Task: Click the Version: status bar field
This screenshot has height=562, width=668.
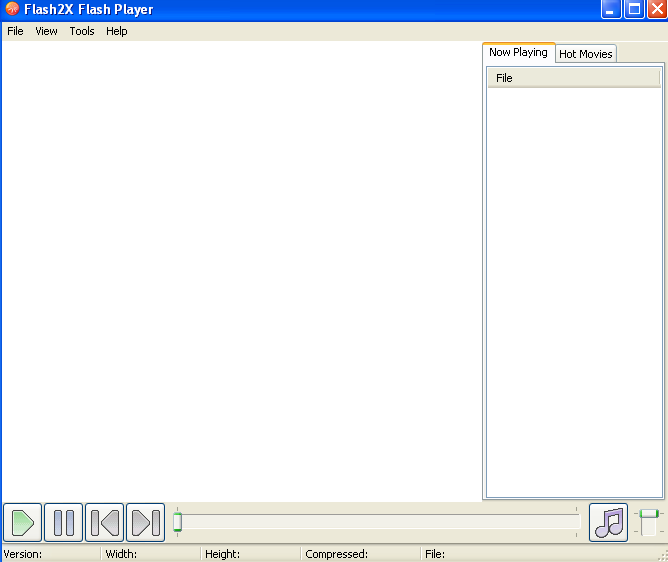Action: (51, 554)
